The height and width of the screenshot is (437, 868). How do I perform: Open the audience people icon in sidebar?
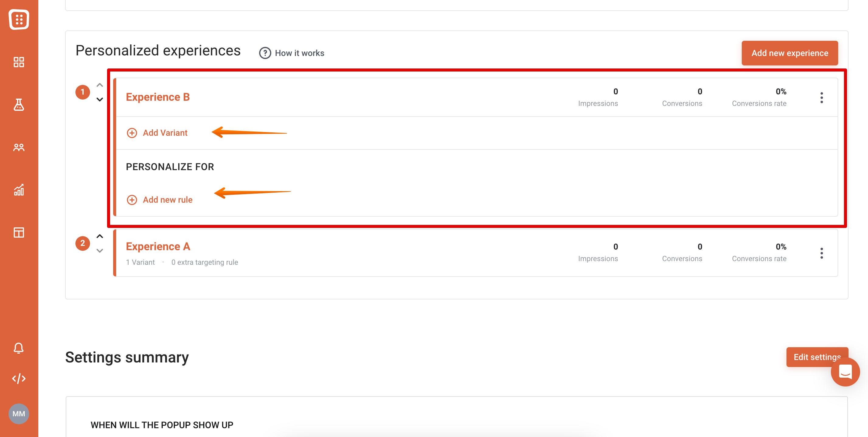coord(19,147)
